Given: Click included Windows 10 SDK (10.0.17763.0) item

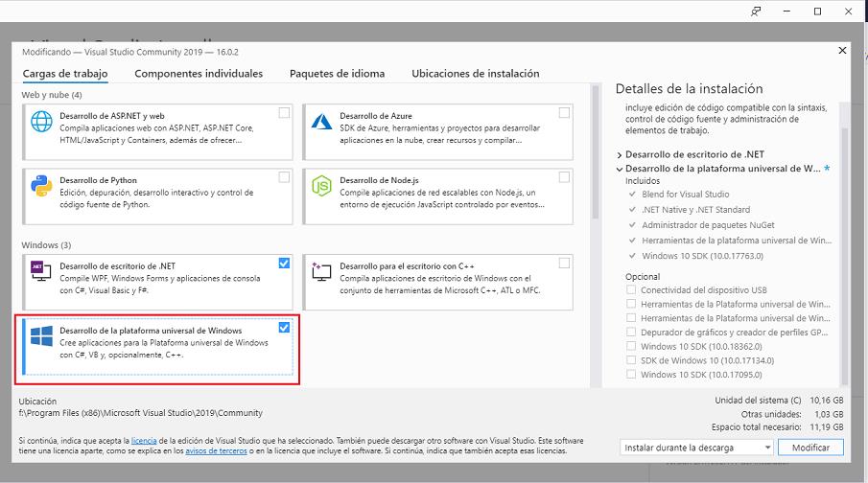Looking at the screenshot, I should pyautogui.click(x=702, y=256).
